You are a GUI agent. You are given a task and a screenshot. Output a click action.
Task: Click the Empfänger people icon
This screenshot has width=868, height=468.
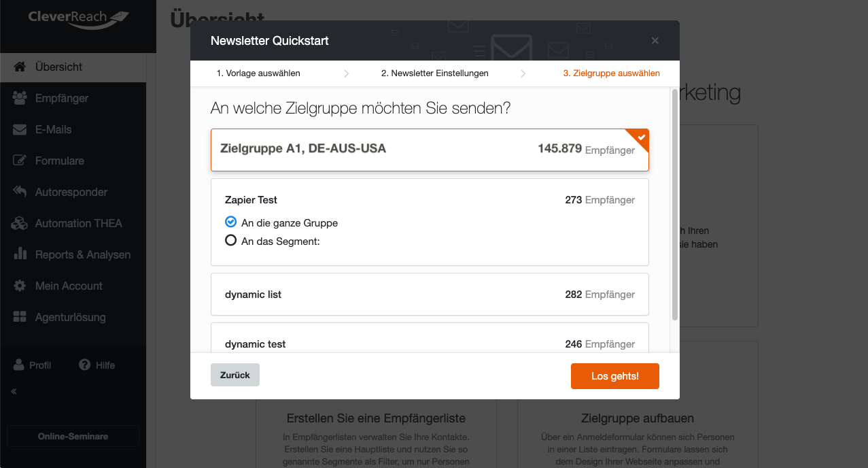pos(20,98)
